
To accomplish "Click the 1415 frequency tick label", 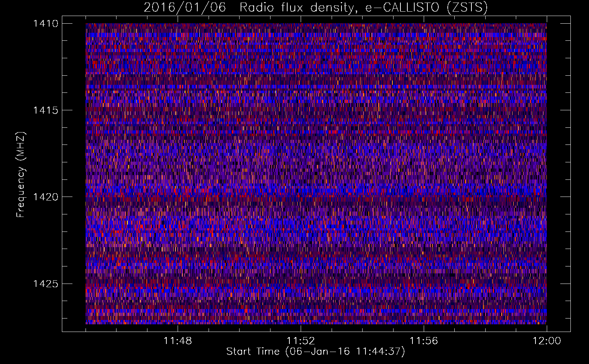I will (46, 110).
